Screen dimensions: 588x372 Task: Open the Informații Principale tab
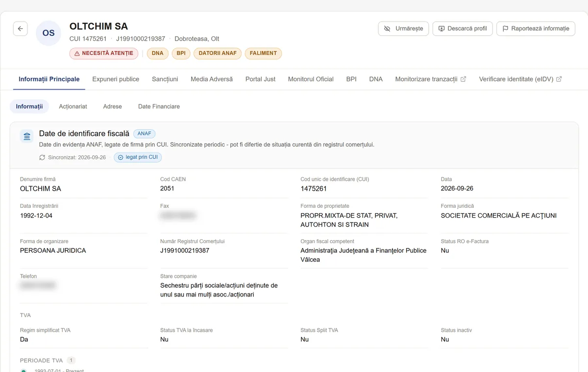(49, 79)
